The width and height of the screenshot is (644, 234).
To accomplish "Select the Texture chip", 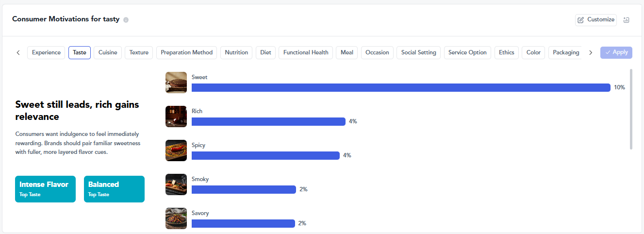I will pyautogui.click(x=139, y=52).
